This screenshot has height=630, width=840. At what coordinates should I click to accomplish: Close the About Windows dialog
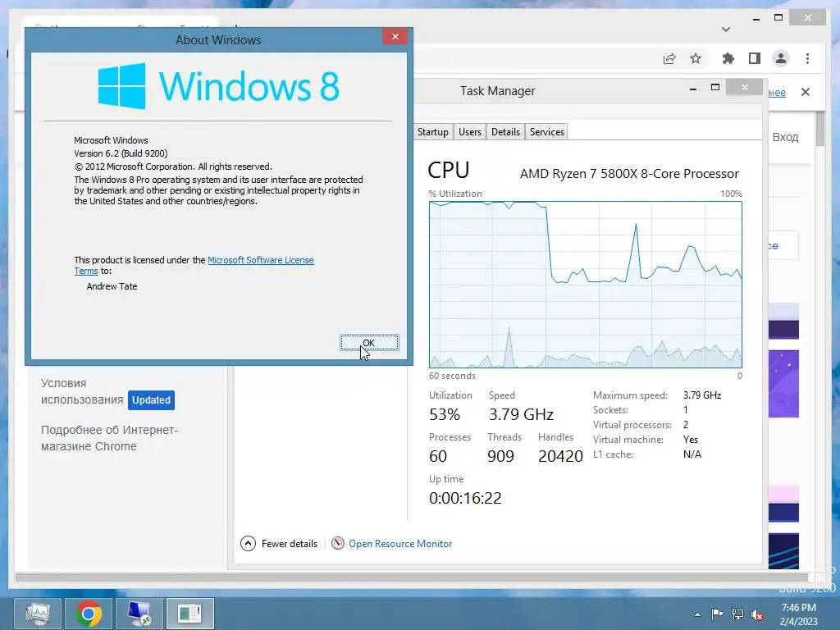click(x=395, y=36)
